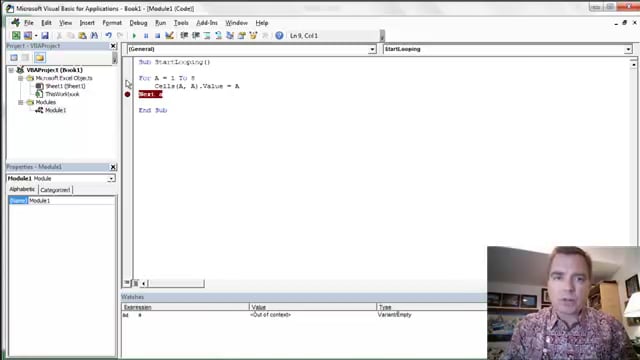The width and height of the screenshot is (640, 360).
Task: Click the toolbar options handle after Ln 9, Col 1
Action: (x=382, y=36)
